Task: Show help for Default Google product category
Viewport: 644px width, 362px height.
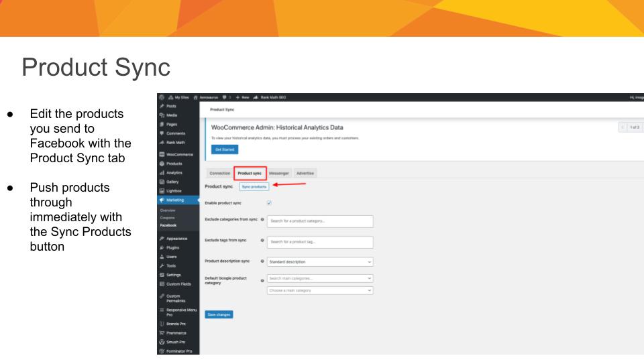Action: [262, 281]
